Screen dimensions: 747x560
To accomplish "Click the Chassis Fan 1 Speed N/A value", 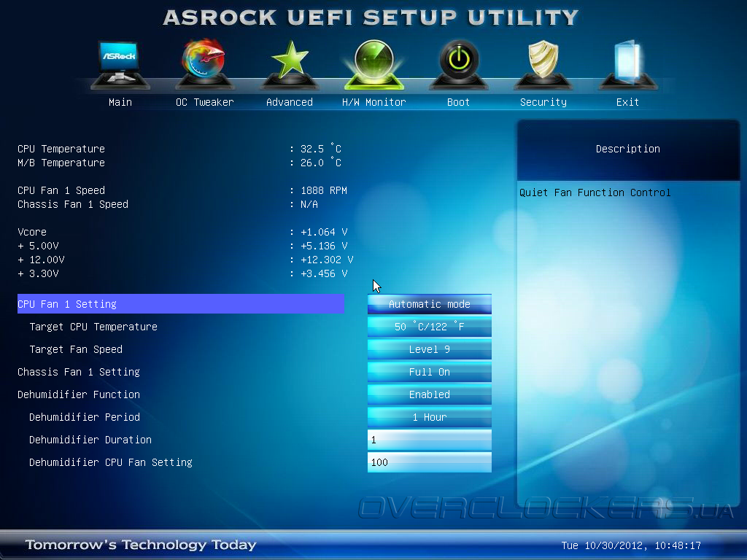I will click(x=309, y=204).
